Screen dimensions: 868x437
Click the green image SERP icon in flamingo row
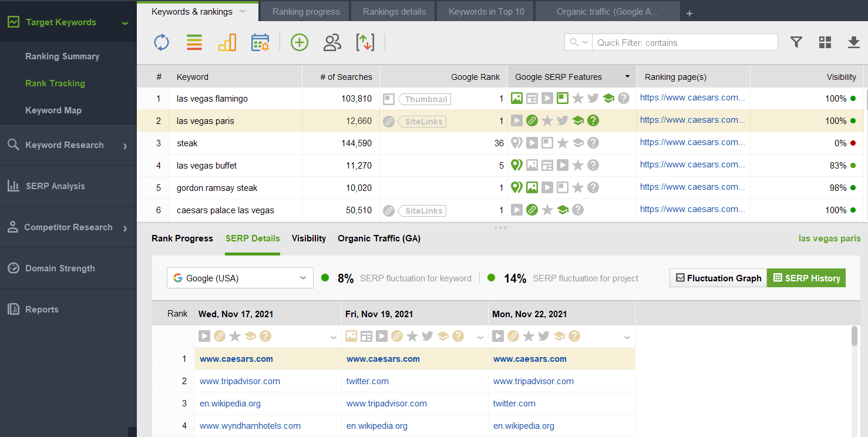pos(517,98)
